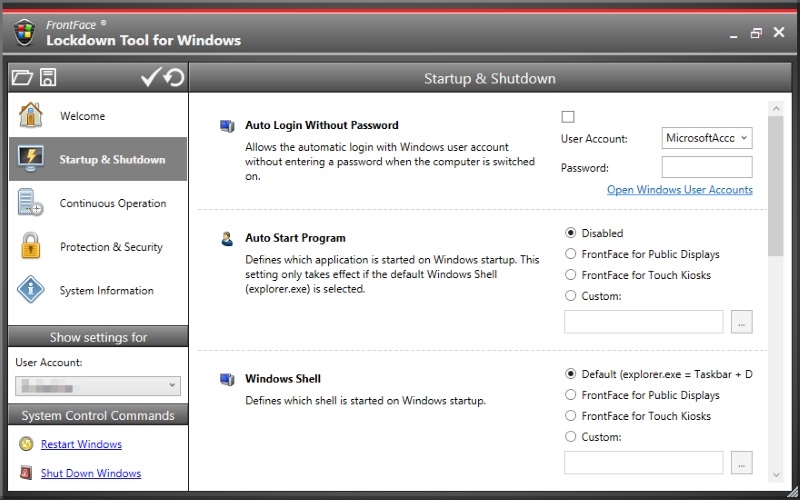Apply settings with the checkmark icon

pos(151,77)
